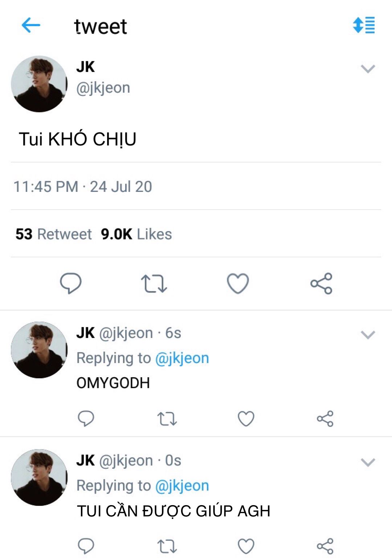This screenshot has height=560, width=392.
Task: Reply to the "OMYGODH" tweet
Action: (86, 419)
